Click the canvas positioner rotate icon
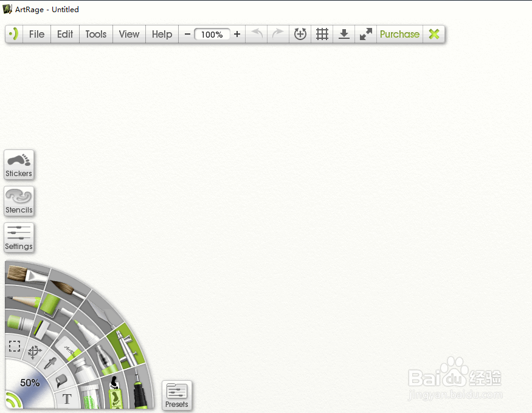 click(300, 34)
